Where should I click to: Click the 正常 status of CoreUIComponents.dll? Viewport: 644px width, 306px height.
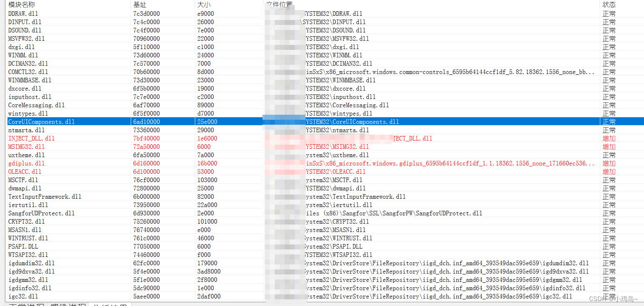pyautogui.click(x=609, y=121)
